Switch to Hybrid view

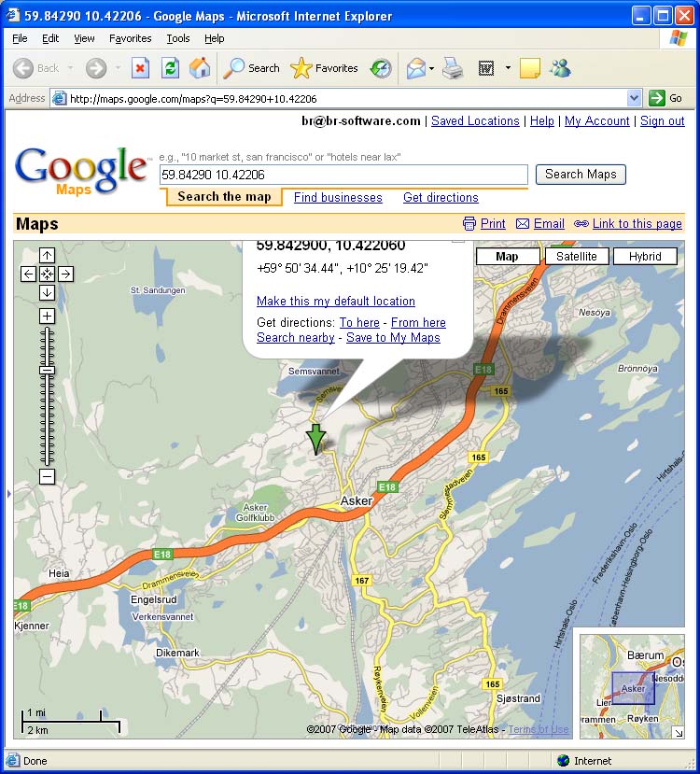point(645,256)
